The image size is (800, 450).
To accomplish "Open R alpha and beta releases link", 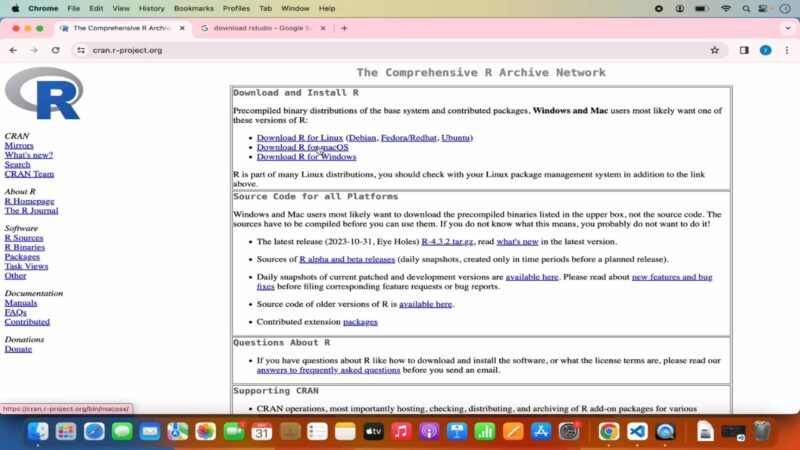I will coord(347,259).
